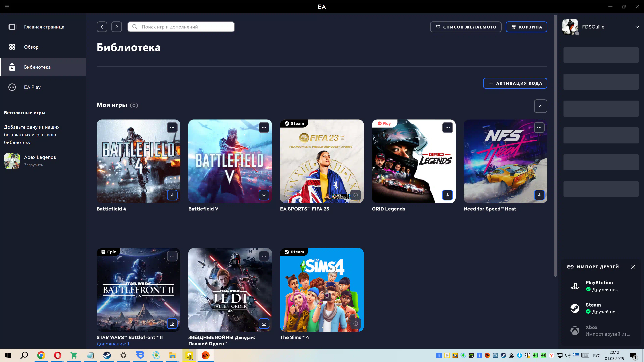The height and width of the screenshot is (362, 644).
Task: Open EA Play in sidebar
Action: (43, 87)
